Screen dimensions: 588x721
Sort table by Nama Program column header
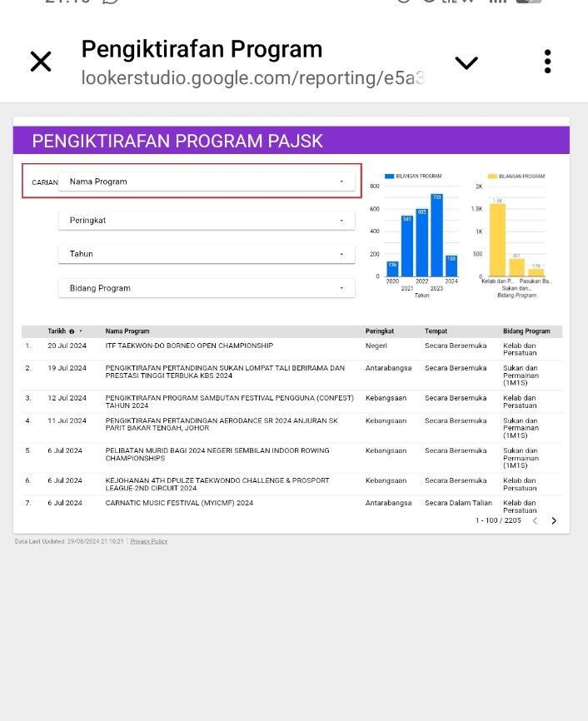127,331
